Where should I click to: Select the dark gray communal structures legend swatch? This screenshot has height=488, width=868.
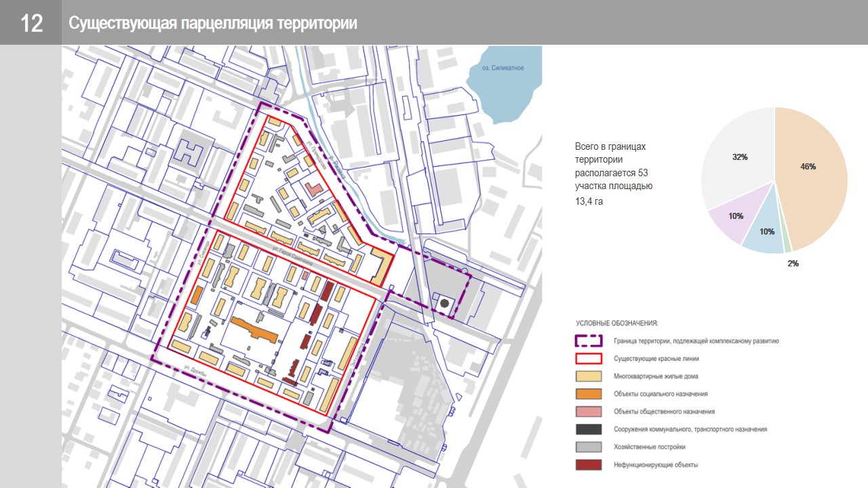589,429
